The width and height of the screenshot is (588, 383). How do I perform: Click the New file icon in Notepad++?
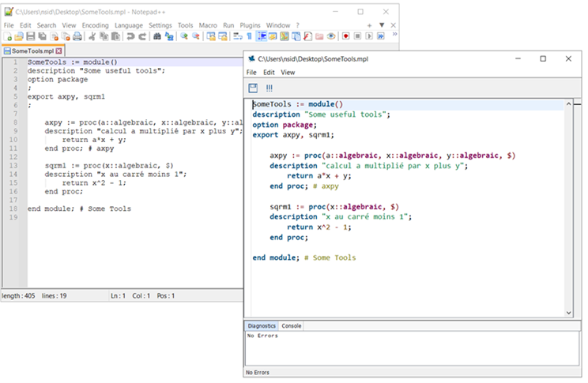coord(7,36)
